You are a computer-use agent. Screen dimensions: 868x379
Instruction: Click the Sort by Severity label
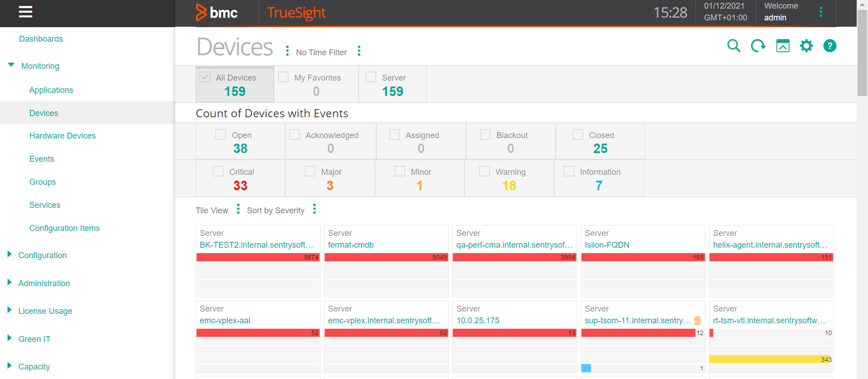(x=275, y=211)
